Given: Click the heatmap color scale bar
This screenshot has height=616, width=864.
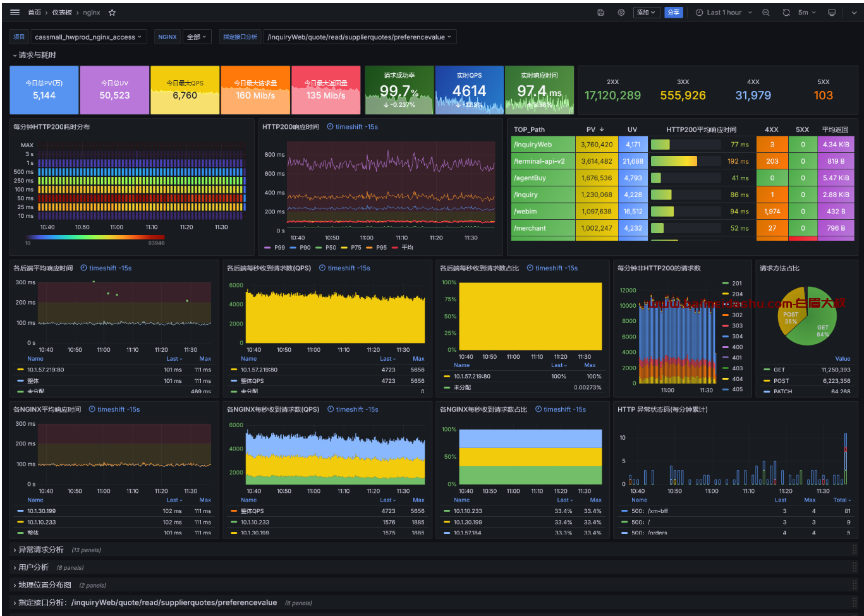Looking at the screenshot, I should (95, 238).
